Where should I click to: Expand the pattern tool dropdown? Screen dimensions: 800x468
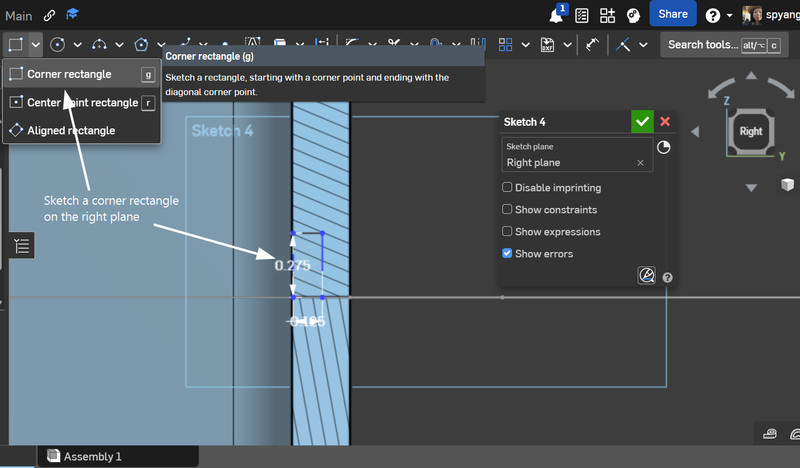(x=526, y=45)
